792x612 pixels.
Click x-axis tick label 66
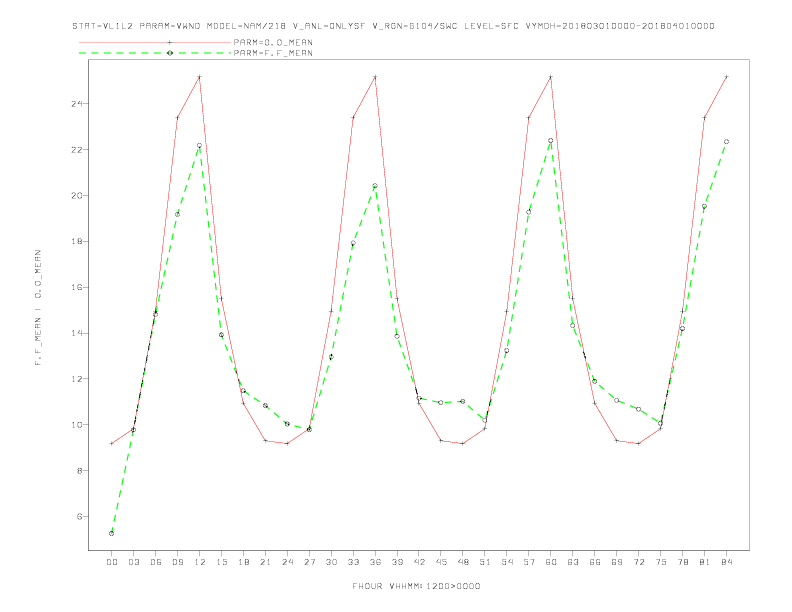[x=595, y=562]
